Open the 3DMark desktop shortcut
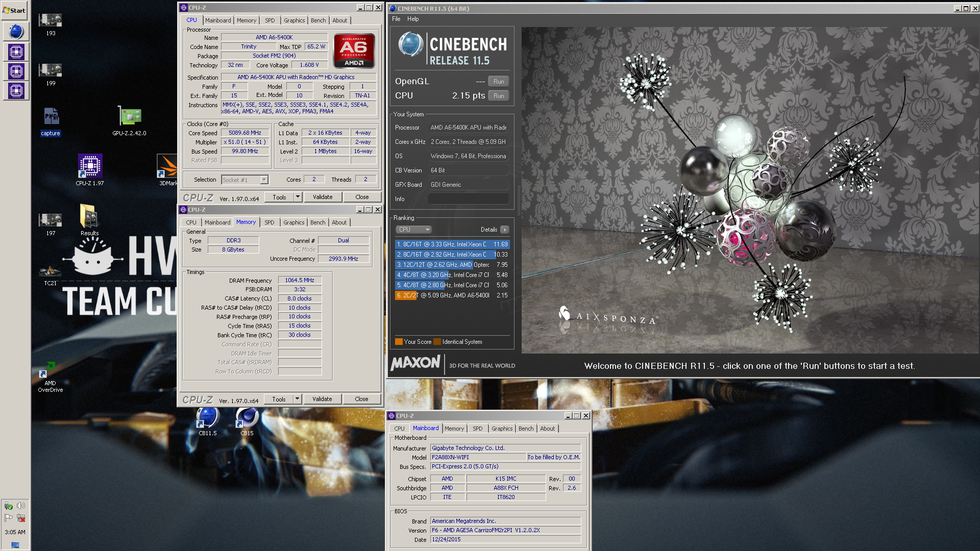This screenshot has width=980, height=551. (x=168, y=170)
